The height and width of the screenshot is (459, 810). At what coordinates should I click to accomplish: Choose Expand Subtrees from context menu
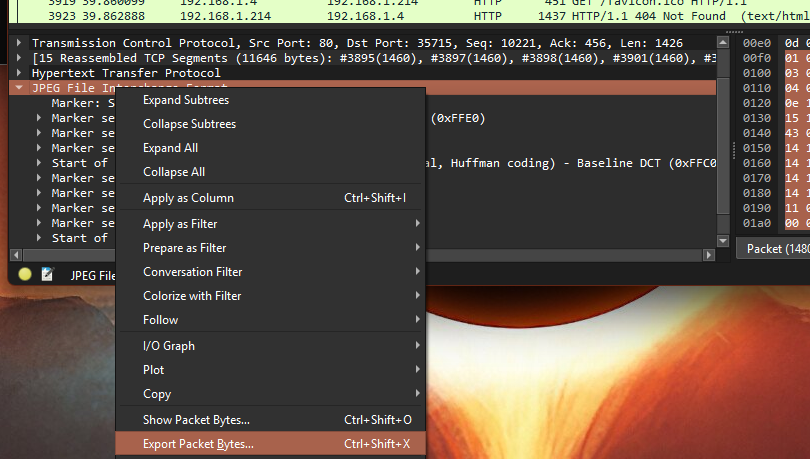click(x=186, y=100)
